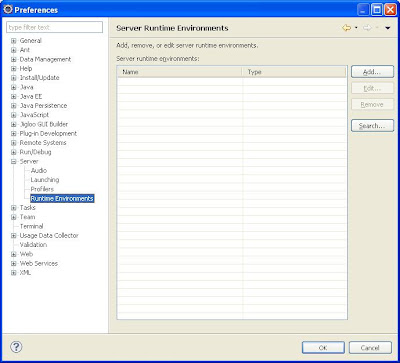This screenshot has width=400, height=363.
Task: Expand the Java Persistence node
Action: coord(14,106)
